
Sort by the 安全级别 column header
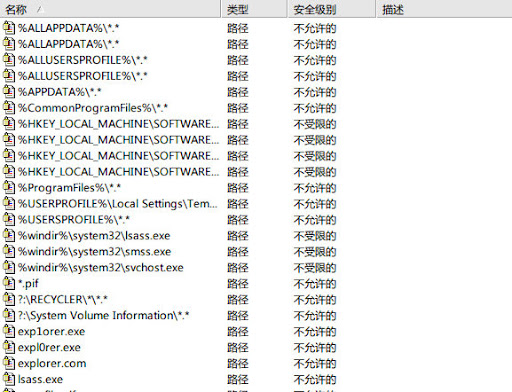tap(331, 9)
